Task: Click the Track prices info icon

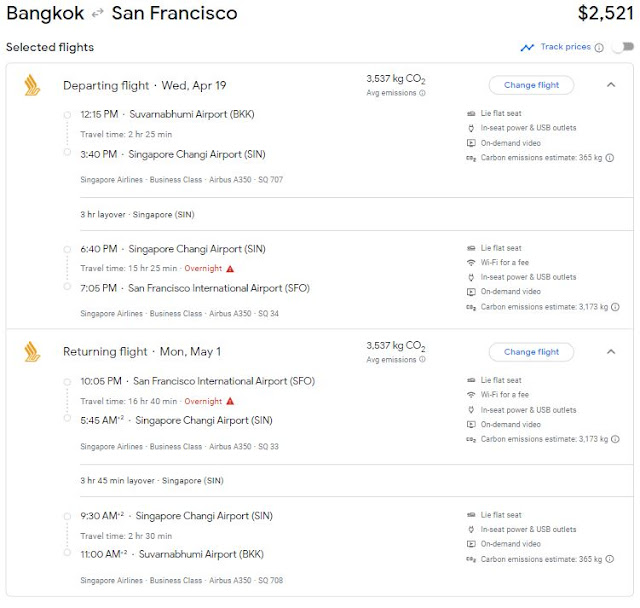Action: point(599,48)
